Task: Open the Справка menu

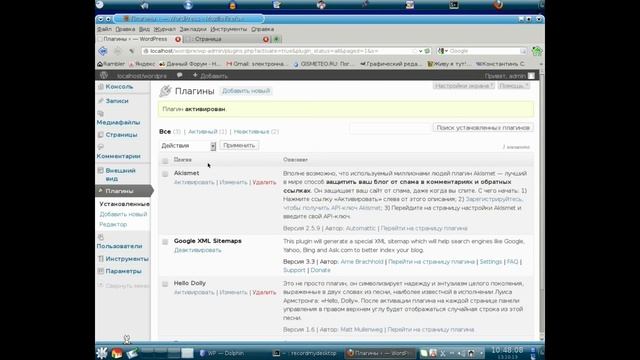Action: click(262, 29)
